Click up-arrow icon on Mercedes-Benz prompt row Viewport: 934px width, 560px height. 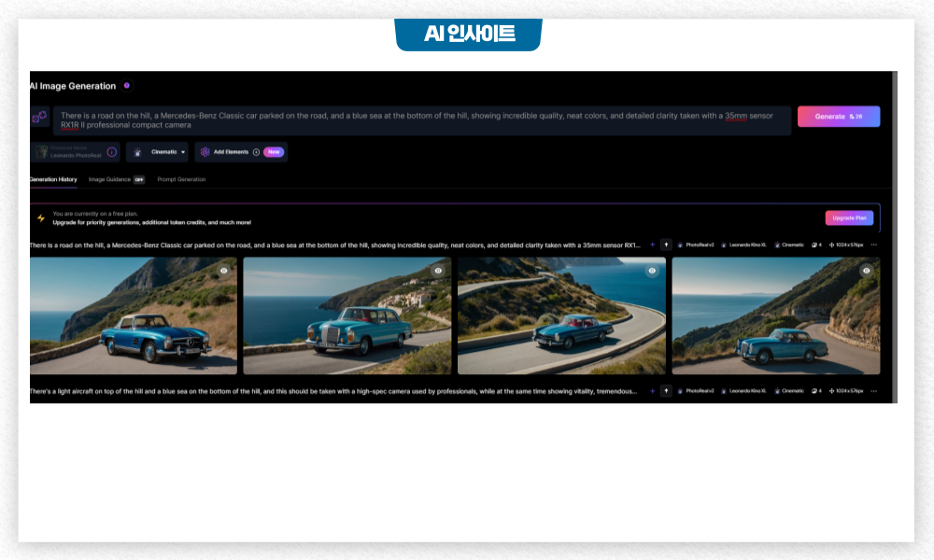666,245
